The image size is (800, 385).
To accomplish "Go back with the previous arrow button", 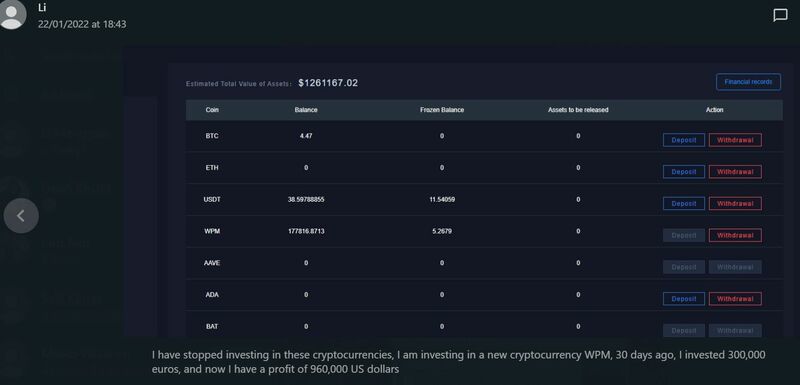I will click(x=21, y=216).
